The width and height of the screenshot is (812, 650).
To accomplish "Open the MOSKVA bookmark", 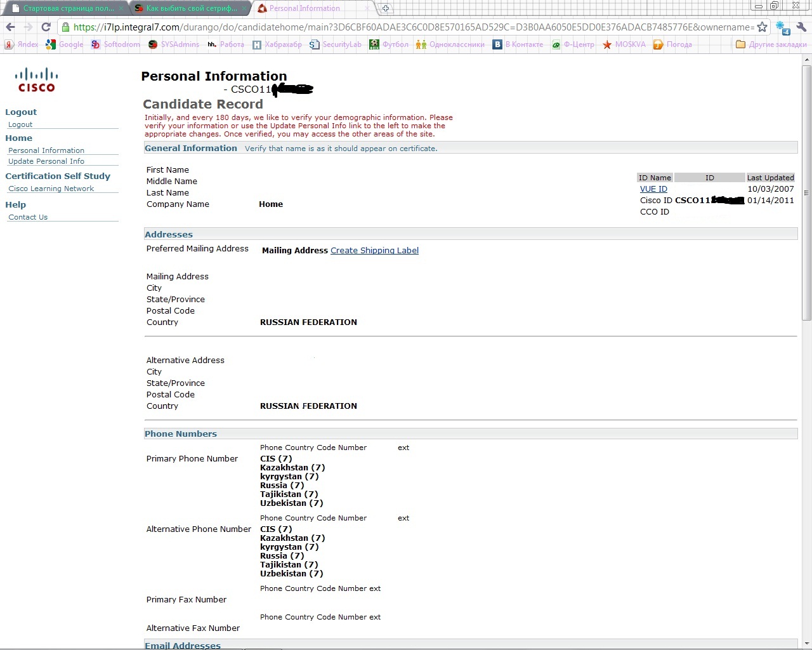I will [x=624, y=44].
